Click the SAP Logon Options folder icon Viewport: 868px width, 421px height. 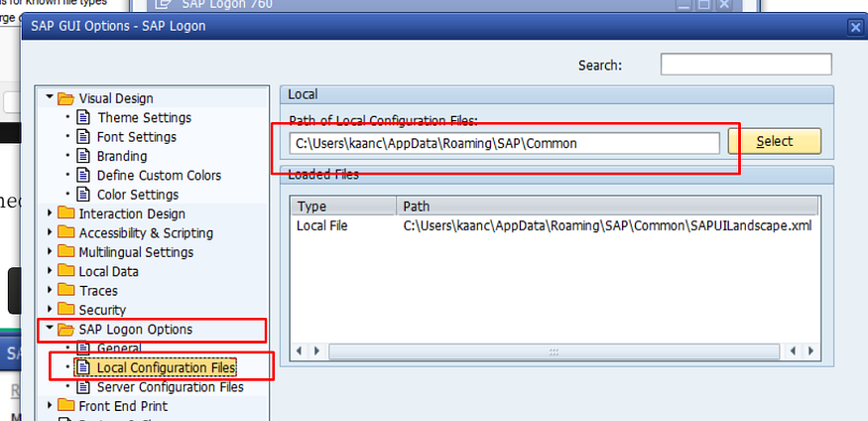click(x=65, y=330)
